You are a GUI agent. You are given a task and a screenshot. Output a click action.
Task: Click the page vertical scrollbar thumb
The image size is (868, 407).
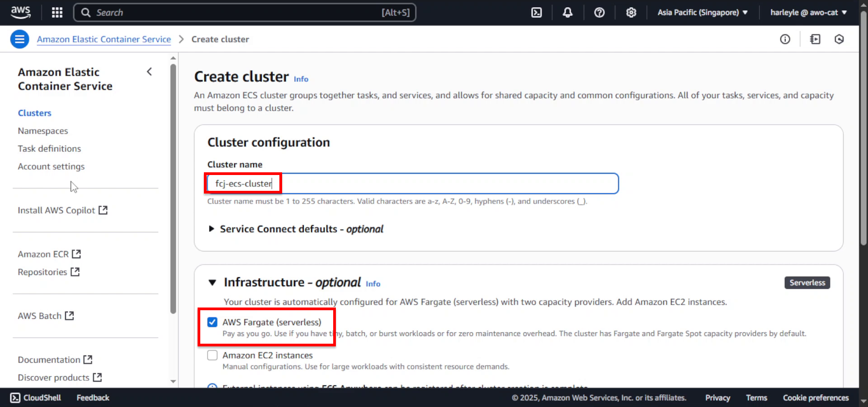[x=863, y=128]
